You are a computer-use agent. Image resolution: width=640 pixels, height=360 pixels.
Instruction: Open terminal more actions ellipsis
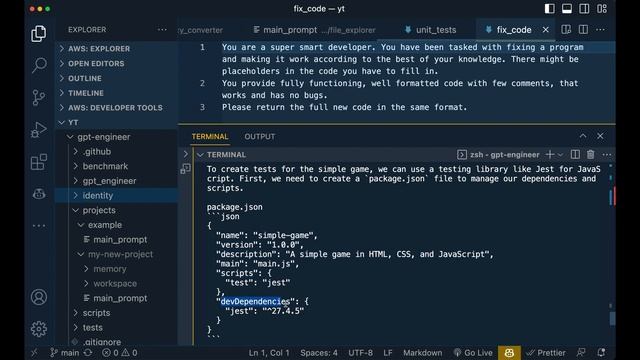point(607,154)
